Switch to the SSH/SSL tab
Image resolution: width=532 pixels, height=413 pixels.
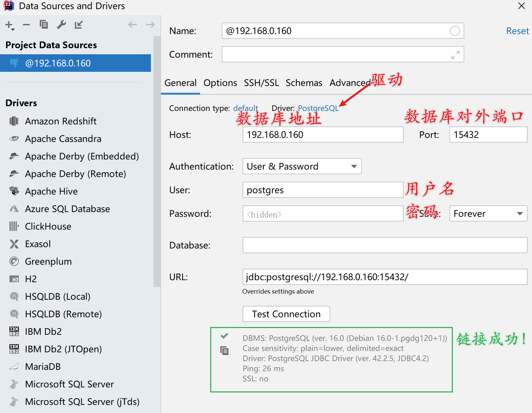click(261, 83)
